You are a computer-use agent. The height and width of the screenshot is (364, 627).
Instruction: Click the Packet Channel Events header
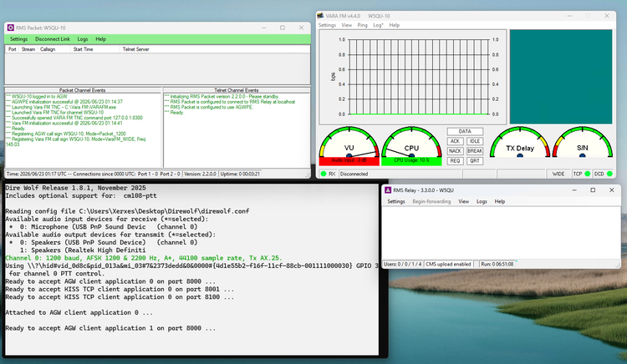point(83,90)
